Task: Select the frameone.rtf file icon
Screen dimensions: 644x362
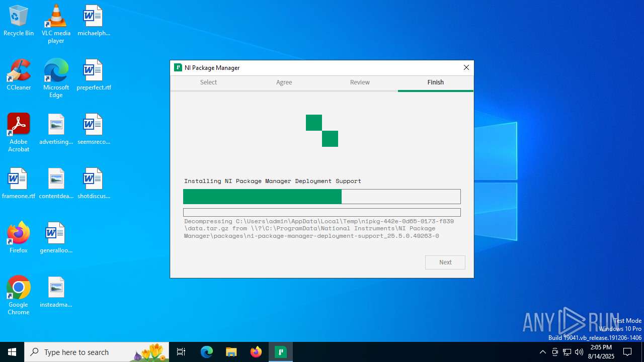Action: pyautogui.click(x=19, y=184)
